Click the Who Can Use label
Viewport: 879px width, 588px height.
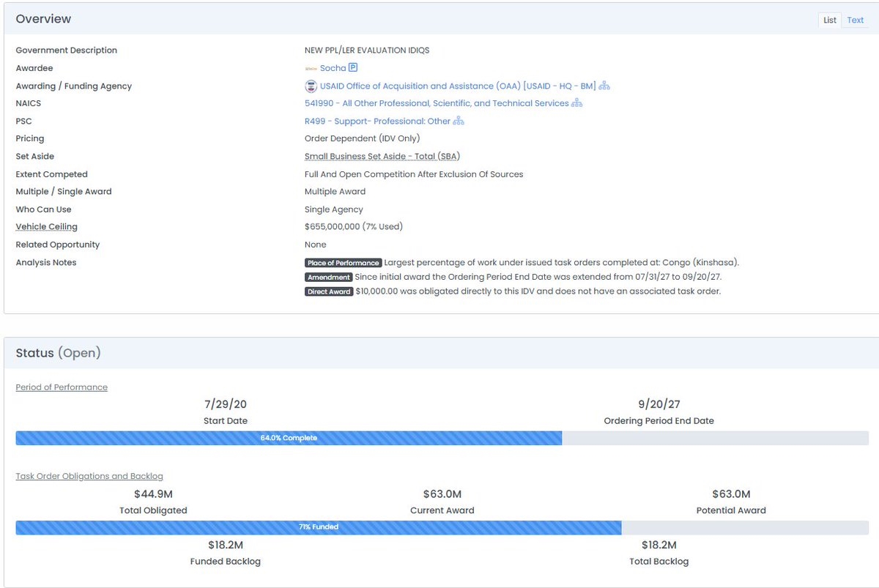45,209
